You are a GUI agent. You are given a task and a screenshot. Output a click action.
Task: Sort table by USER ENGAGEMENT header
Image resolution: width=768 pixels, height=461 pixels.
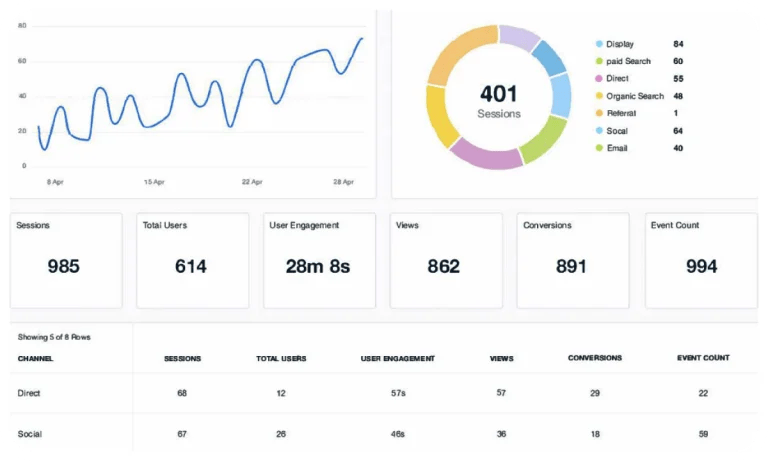[398, 359]
